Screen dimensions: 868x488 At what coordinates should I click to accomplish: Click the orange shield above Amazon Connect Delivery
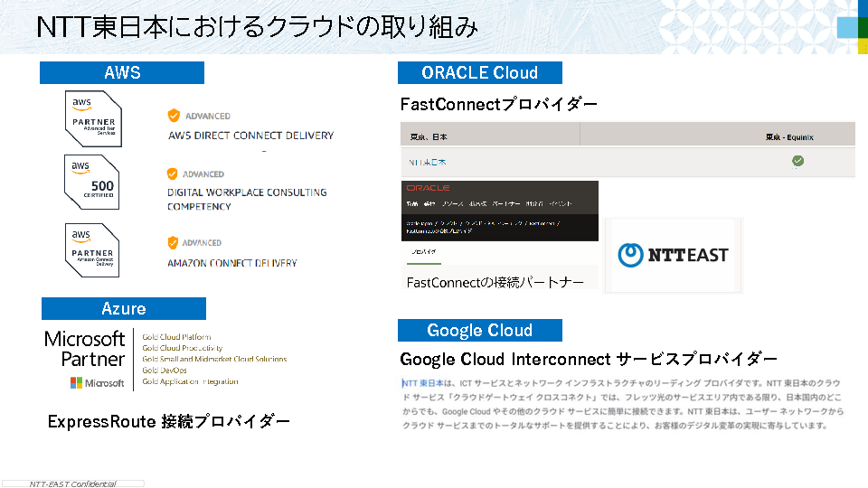tap(174, 242)
